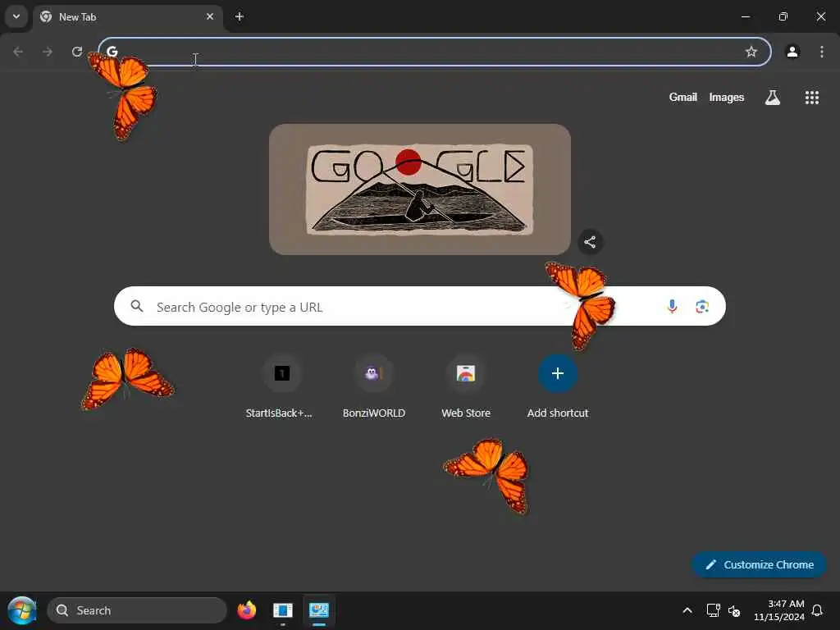Screen dimensions: 840x630
Task: Expand hidden system tray icons
Action: click(687, 610)
